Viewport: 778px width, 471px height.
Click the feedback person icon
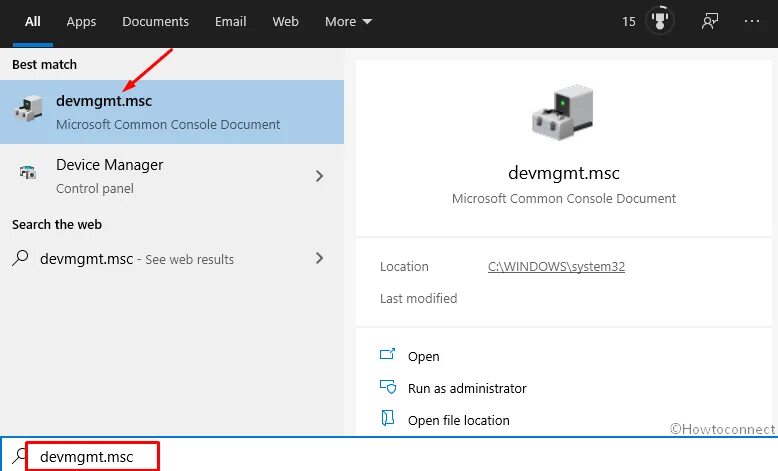[710, 21]
